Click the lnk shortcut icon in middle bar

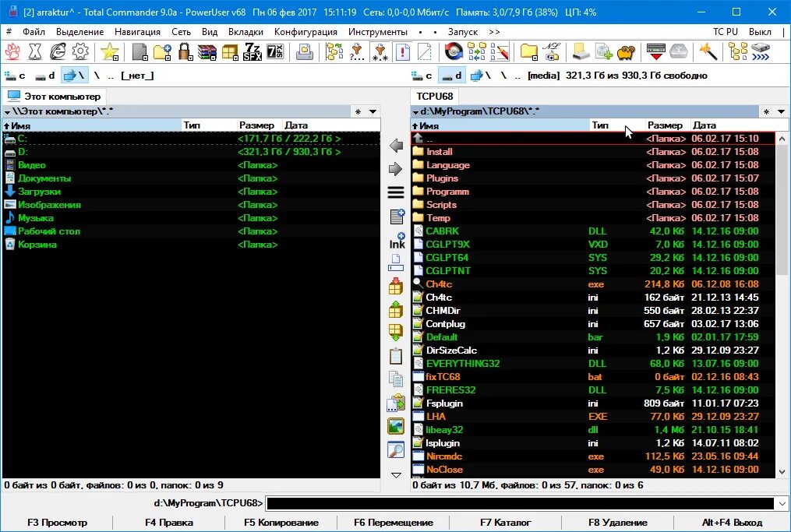pyautogui.click(x=397, y=240)
